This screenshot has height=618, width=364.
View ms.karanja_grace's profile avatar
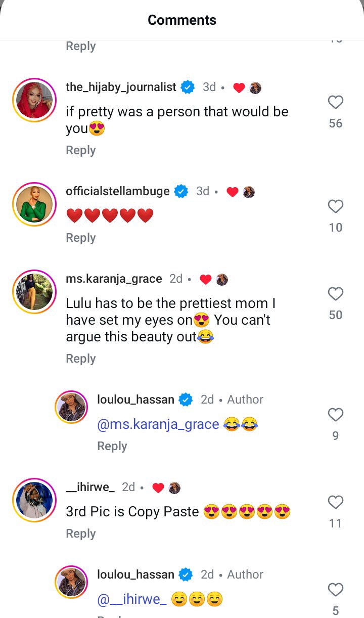tap(34, 292)
